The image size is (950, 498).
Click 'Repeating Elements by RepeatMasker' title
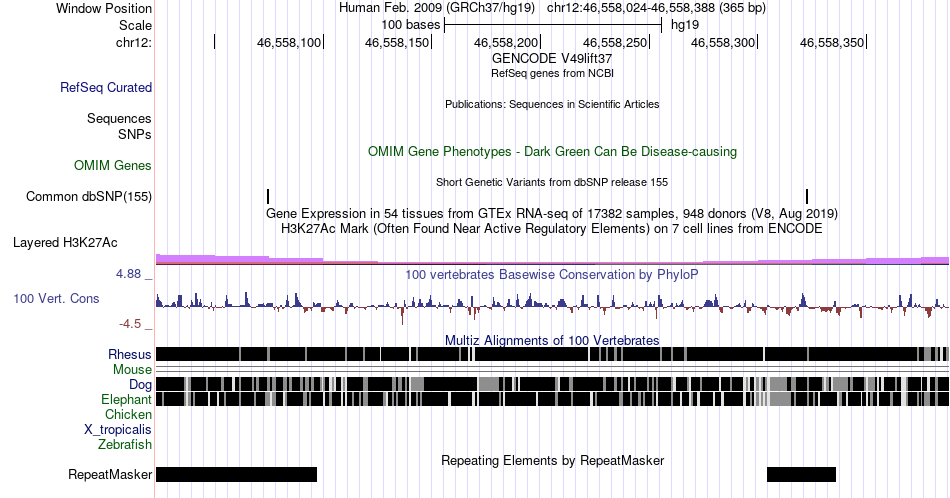pyautogui.click(x=552, y=460)
